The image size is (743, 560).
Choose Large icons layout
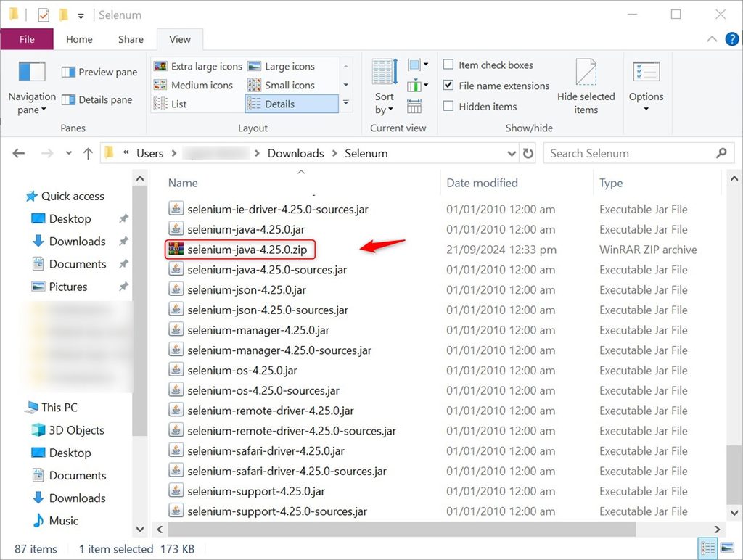click(x=282, y=66)
